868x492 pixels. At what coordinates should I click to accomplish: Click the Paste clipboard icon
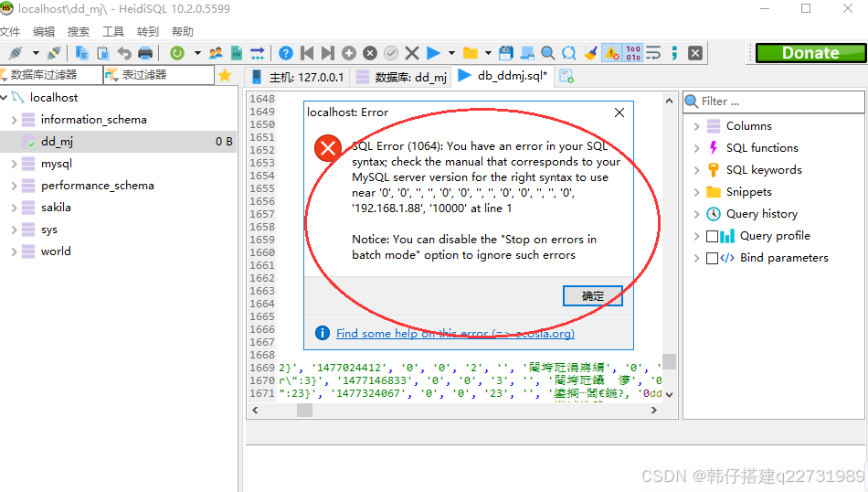pos(103,53)
